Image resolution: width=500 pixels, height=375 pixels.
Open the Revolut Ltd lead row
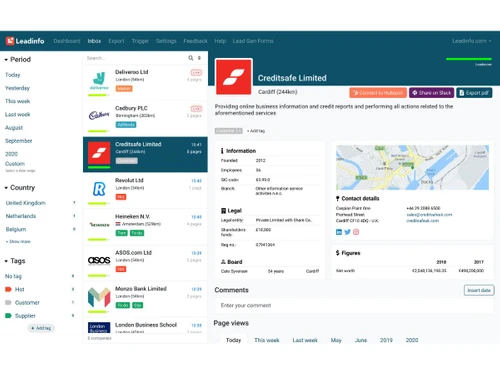pos(145,191)
